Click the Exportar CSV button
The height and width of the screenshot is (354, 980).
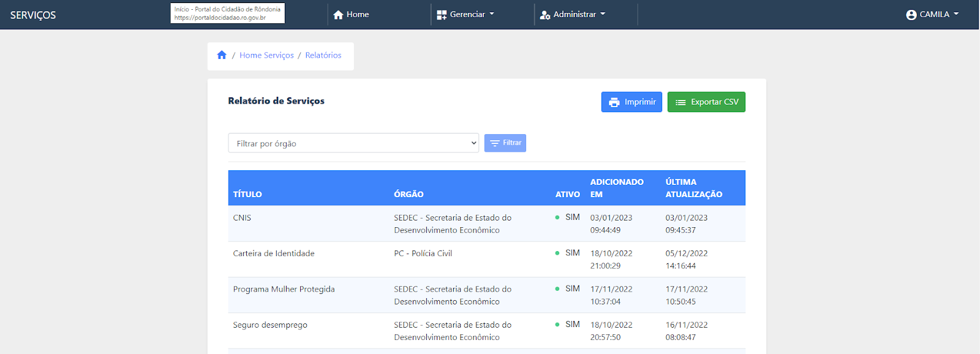point(706,102)
